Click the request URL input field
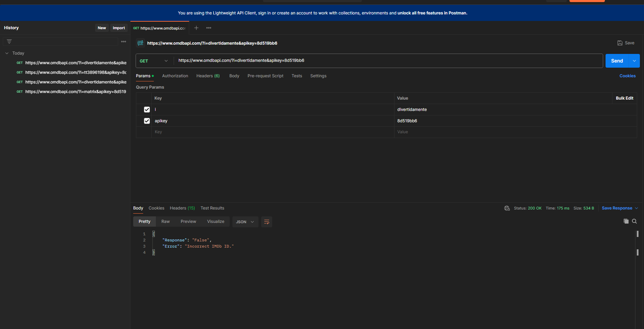644x329 pixels. coord(388,61)
